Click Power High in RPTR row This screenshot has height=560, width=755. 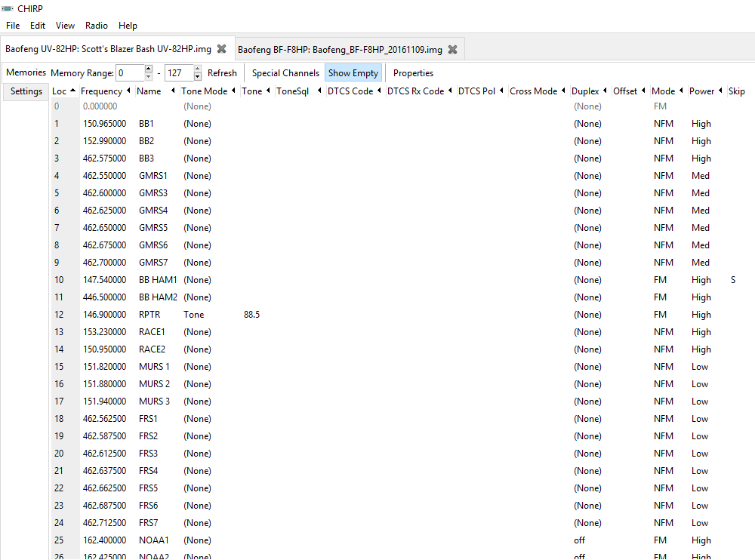701,315
